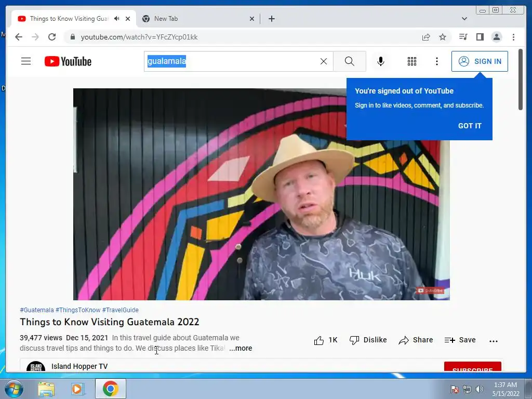This screenshot has height=399, width=532.
Task: Share the video
Action: point(416,340)
